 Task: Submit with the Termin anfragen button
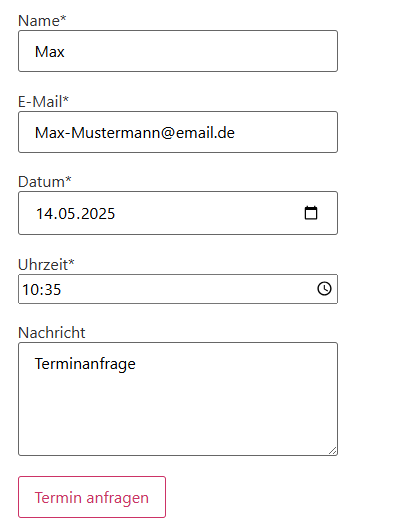pos(92,497)
